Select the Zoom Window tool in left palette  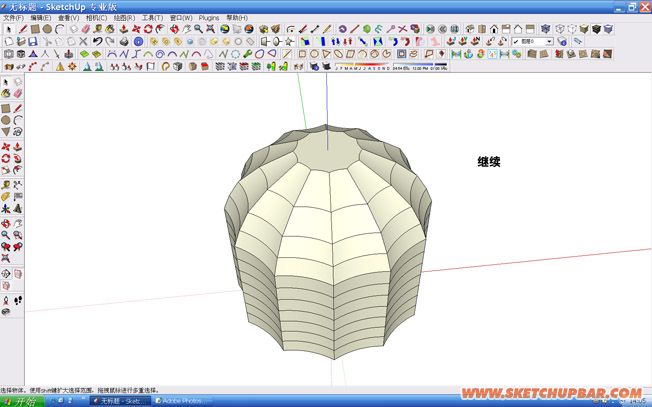coord(18,235)
